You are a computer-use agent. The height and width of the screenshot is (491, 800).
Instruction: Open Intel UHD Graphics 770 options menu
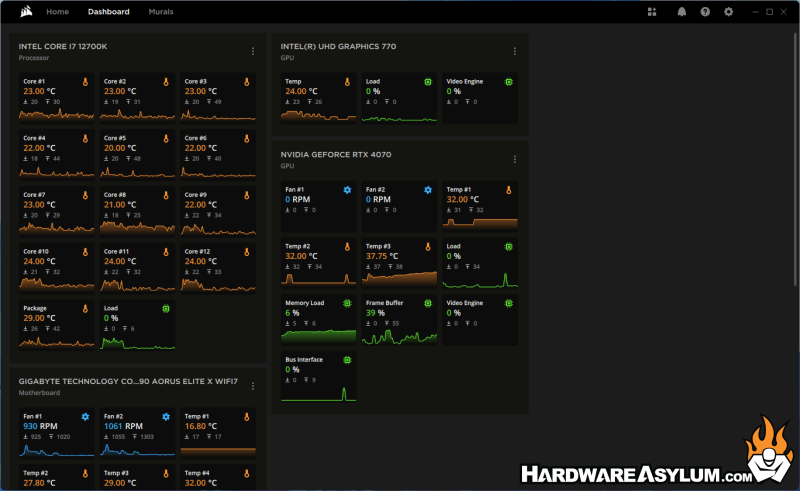tap(515, 51)
